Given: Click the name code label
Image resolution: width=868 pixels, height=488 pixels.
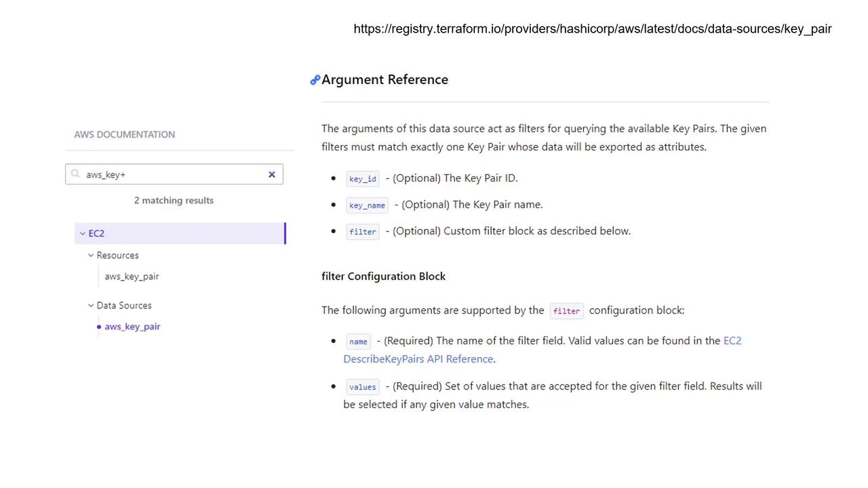Looking at the screenshot, I should click(358, 342).
